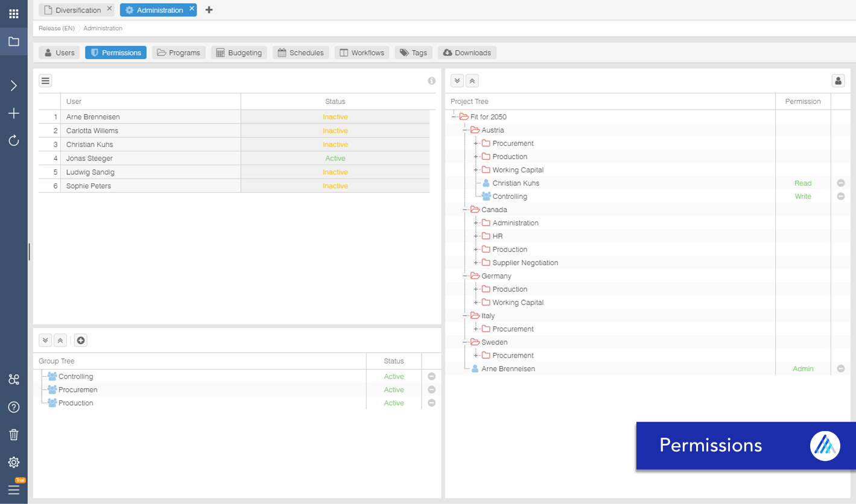Click the info icon above the user list

coord(431,80)
